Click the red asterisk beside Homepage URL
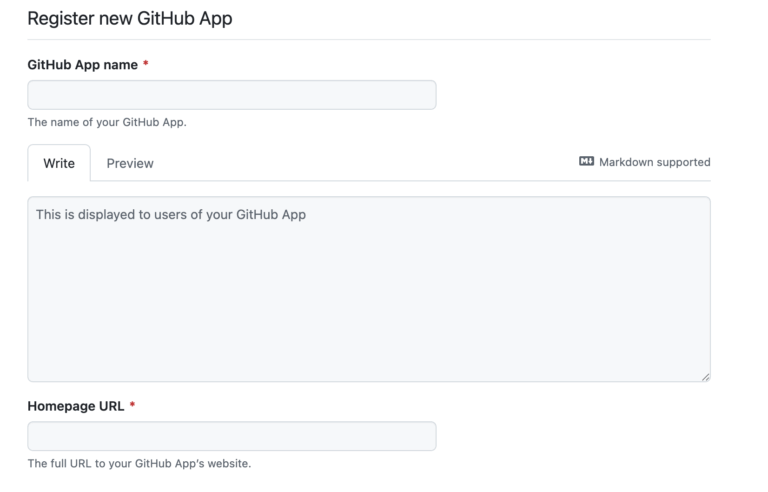Image resolution: width=768 pixels, height=492 pixels. [x=133, y=406]
